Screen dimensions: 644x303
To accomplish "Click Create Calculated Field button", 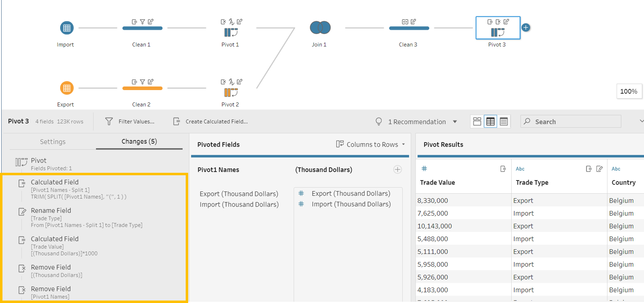I will (x=211, y=122).
